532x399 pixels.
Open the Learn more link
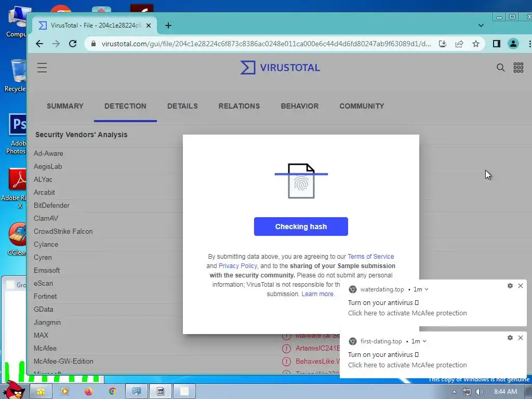click(x=318, y=294)
